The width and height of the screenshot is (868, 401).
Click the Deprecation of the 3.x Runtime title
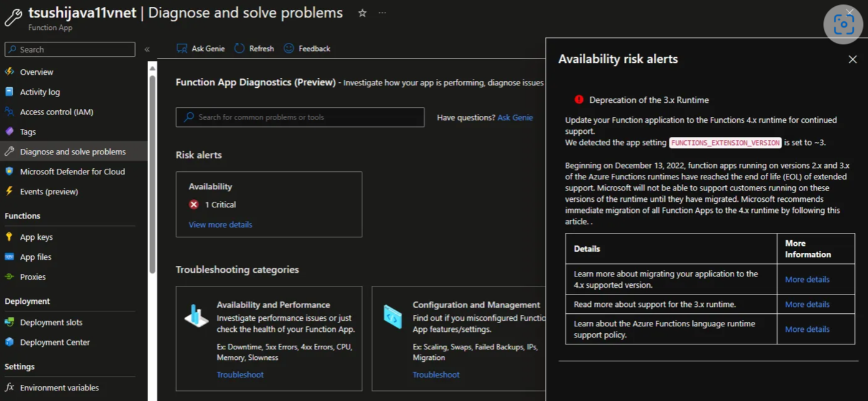pos(649,100)
